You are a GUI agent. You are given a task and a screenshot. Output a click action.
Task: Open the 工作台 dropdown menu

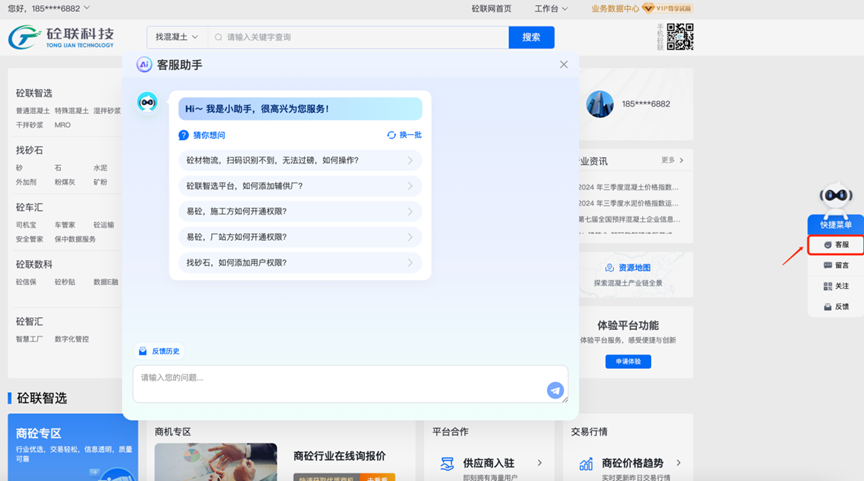[x=551, y=9]
